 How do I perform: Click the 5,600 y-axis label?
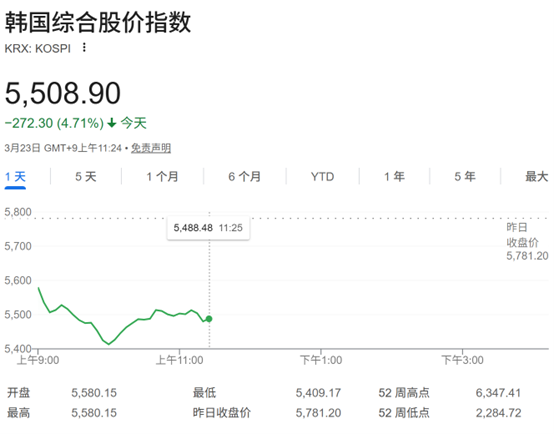[18, 280]
